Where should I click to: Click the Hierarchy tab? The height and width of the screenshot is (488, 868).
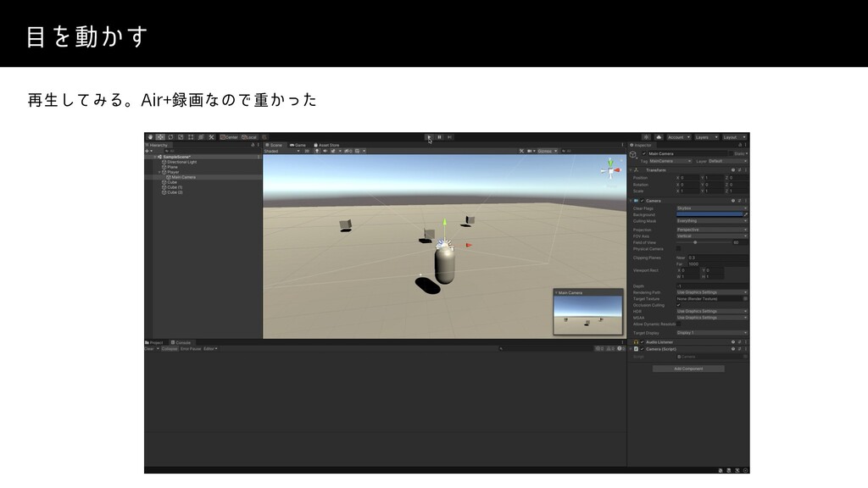(x=157, y=145)
